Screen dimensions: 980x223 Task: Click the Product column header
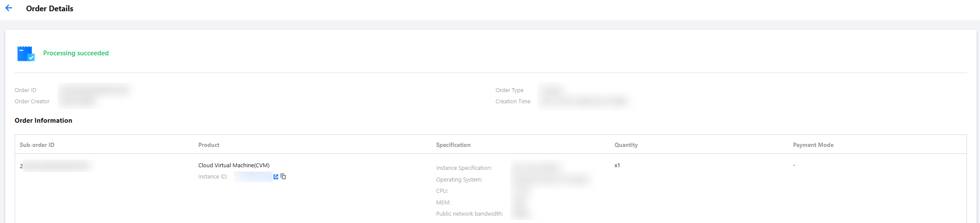(209, 145)
